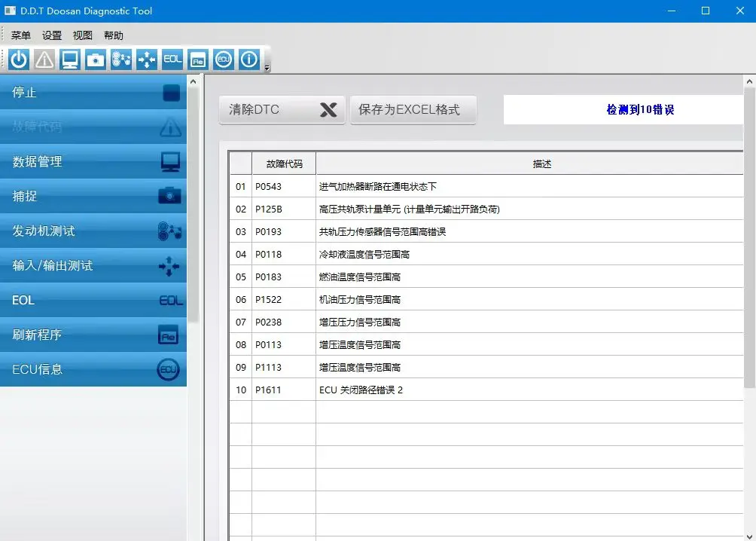The image size is (756, 541).
Task: Select fault code P0113 cell
Action: [284, 344]
